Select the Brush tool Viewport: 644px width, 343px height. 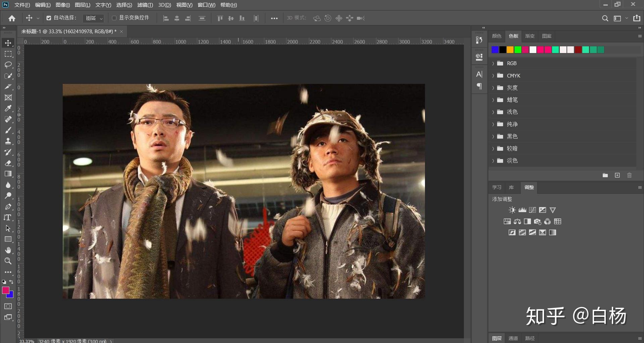(8, 130)
